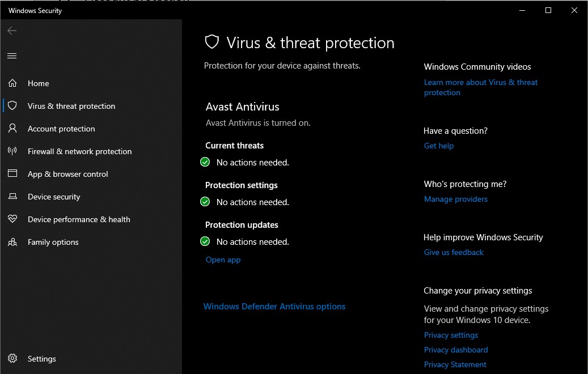588x374 pixels.
Task: Click the Home house icon in sidebar
Action: pyautogui.click(x=12, y=83)
